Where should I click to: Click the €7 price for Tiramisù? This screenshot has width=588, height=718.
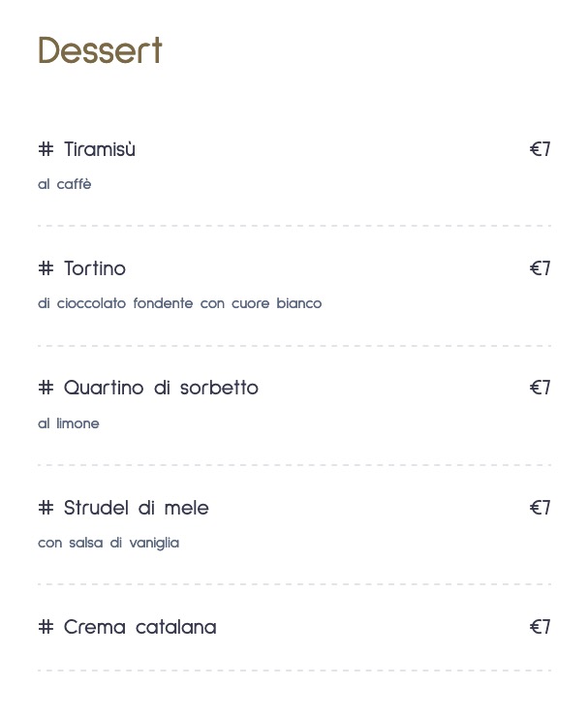point(540,149)
